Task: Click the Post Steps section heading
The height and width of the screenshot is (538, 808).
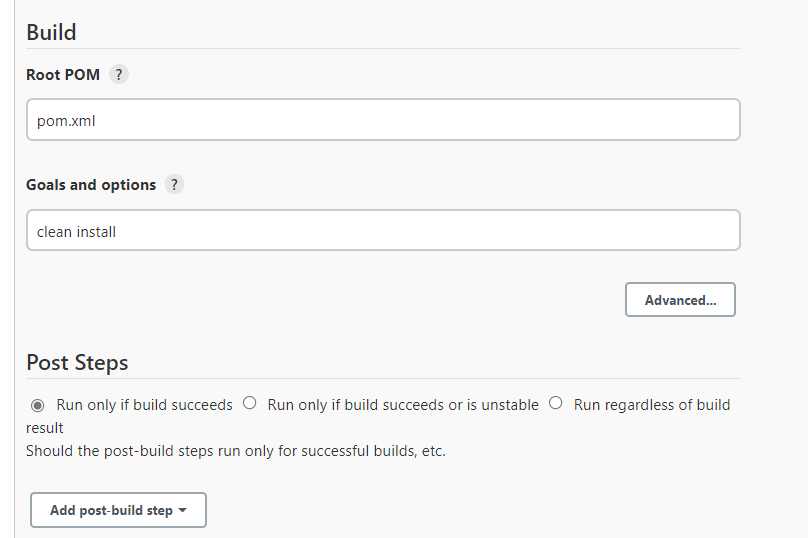Action: coord(77,362)
